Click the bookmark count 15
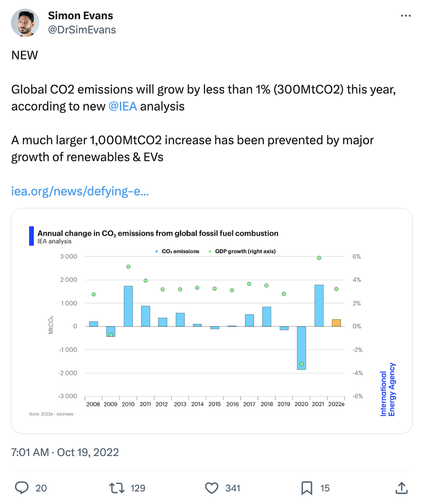The height and width of the screenshot is (504, 424). click(x=325, y=488)
